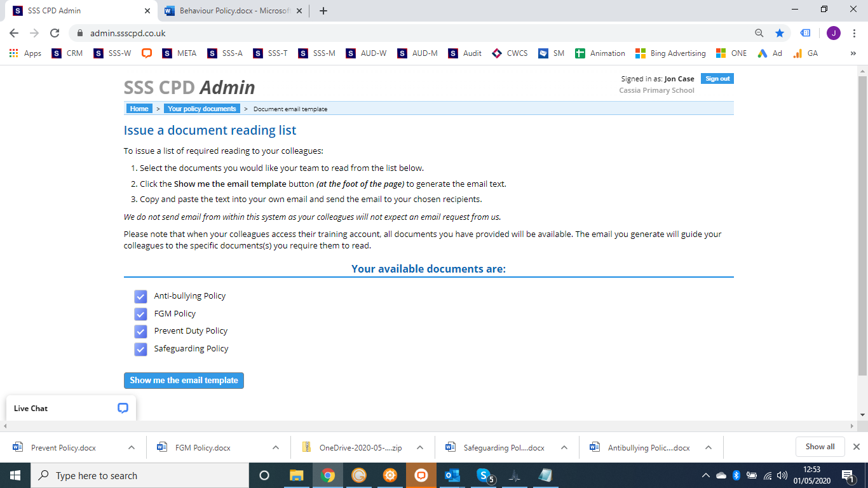Open the SSS-A bookmark
Viewport: 868px width, 488px height.
coord(225,53)
